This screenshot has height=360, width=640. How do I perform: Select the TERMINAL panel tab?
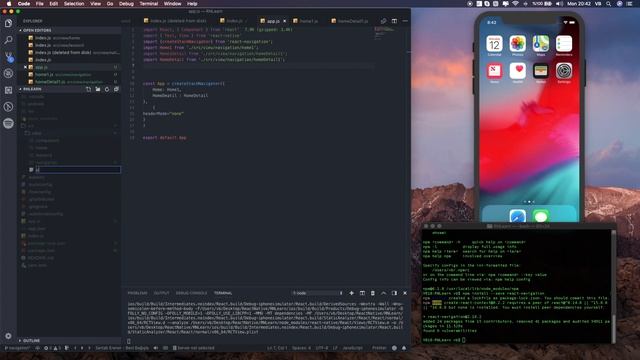(223, 293)
